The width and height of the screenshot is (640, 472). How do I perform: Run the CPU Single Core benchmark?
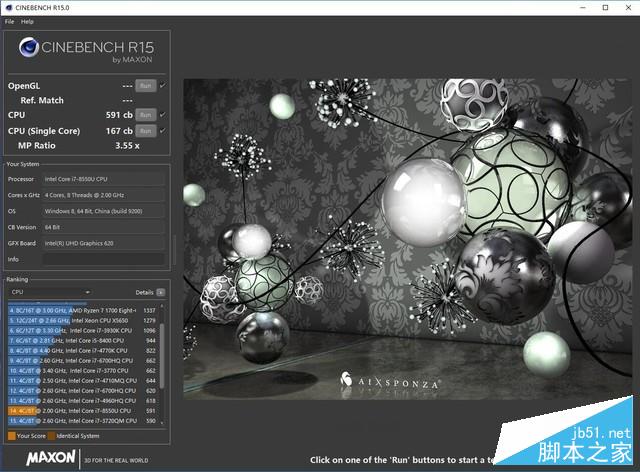[145, 131]
